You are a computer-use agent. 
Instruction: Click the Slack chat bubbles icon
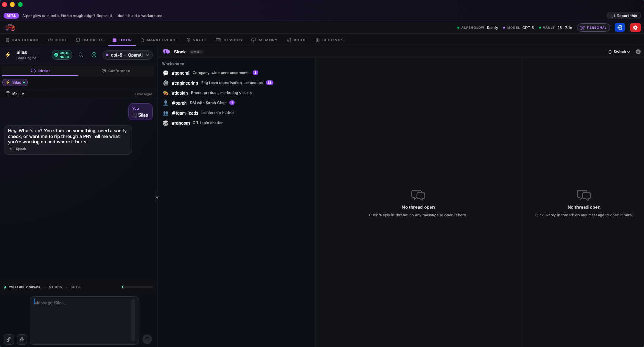click(x=166, y=52)
